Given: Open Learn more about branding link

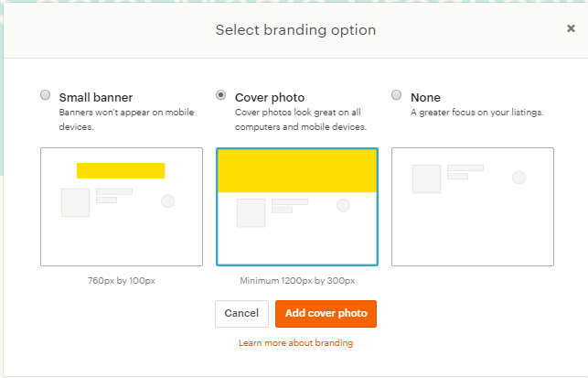Looking at the screenshot, I should pos(295,343).
